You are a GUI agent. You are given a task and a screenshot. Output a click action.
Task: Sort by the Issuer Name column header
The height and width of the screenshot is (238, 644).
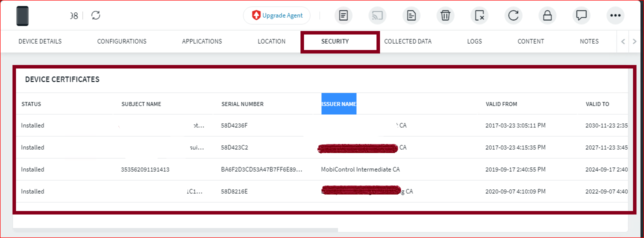tap(338, 104)
